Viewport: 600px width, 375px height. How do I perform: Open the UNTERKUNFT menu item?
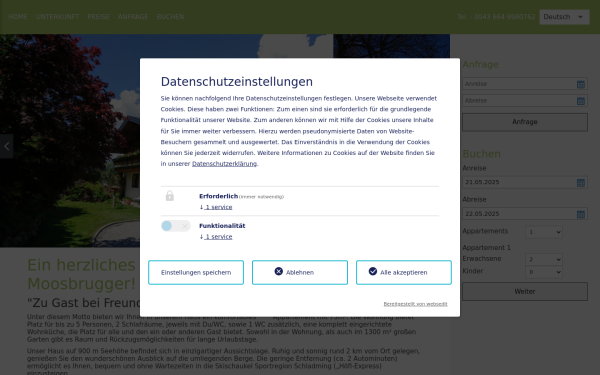(57, 17)
